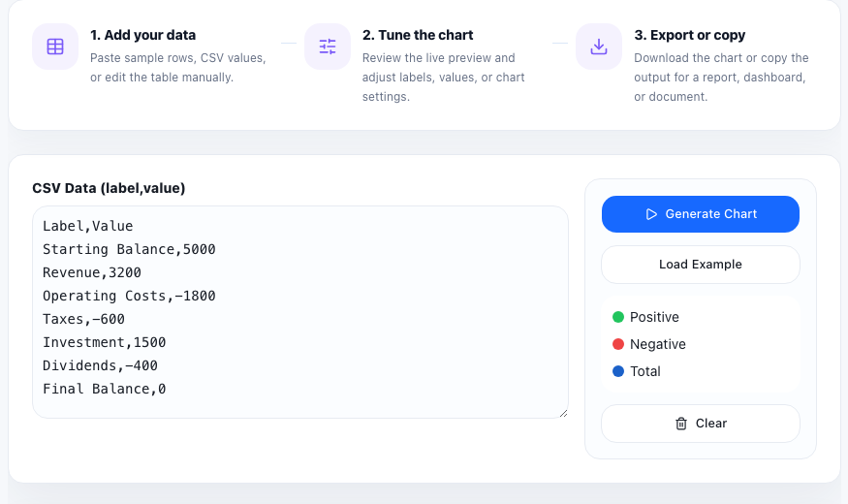Click inside the CSV Data textarea
The height and width of the screenshot is (504, 848).
click(x=300, y=312)
